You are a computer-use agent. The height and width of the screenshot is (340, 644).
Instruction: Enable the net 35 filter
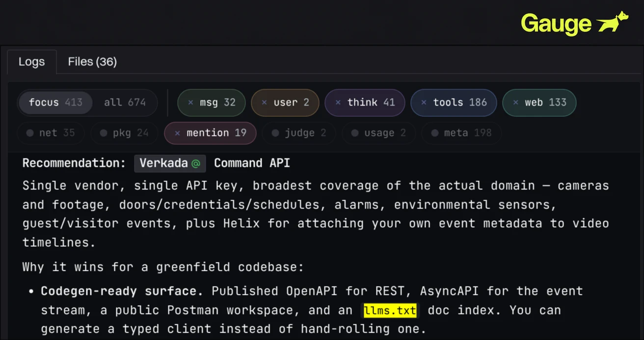(51, 133)
